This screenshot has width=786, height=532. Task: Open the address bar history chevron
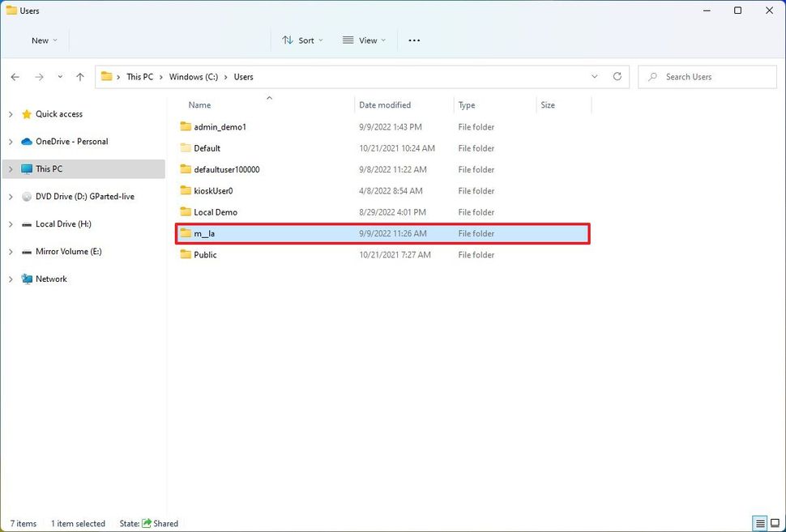[x=594, y=76]
